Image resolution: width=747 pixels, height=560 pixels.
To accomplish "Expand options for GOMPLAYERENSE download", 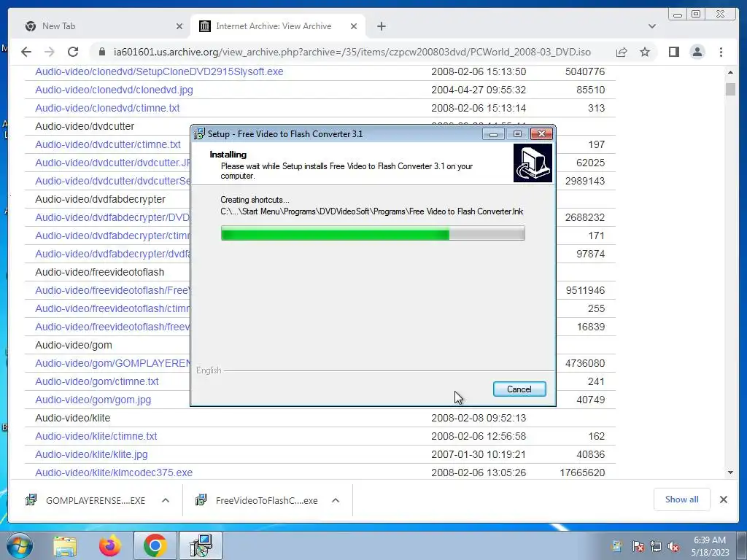I will pyautogui.click(x=166, y=500).
